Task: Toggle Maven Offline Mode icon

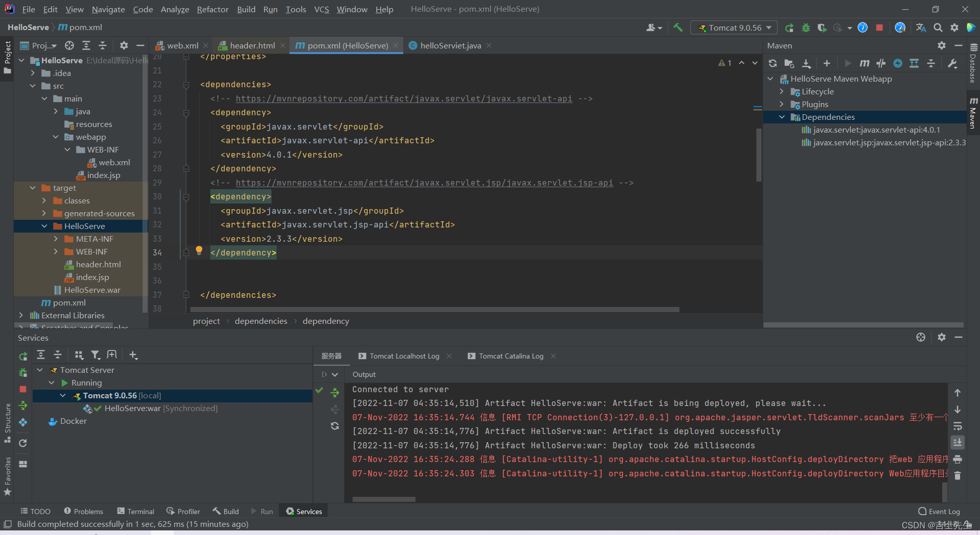Action: (x=881, y=63)
